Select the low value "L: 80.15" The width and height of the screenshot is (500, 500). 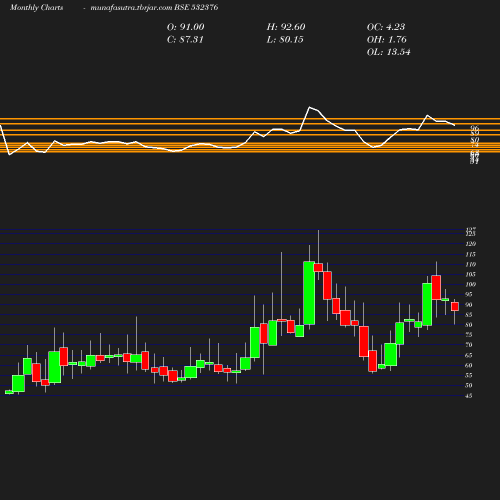pos(285,40)
